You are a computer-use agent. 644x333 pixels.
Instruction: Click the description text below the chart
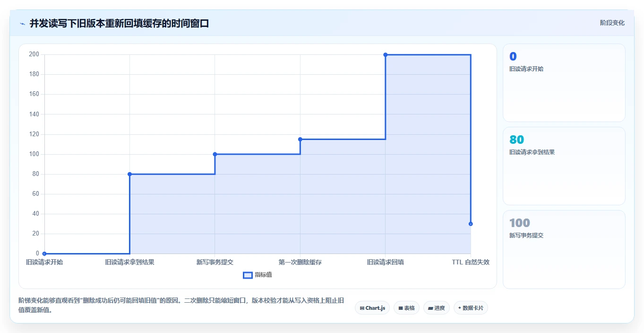[181, 305]
